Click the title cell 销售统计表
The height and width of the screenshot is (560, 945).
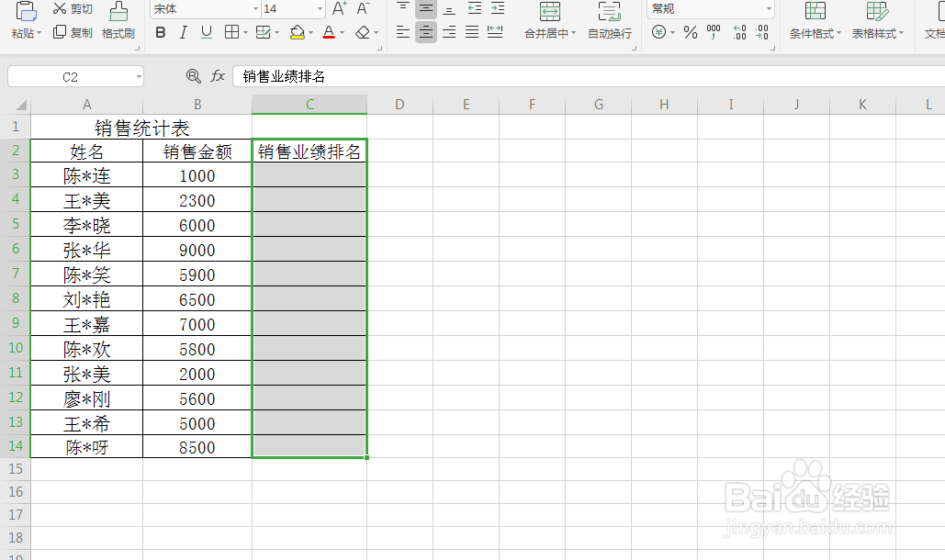pos(141,128)
